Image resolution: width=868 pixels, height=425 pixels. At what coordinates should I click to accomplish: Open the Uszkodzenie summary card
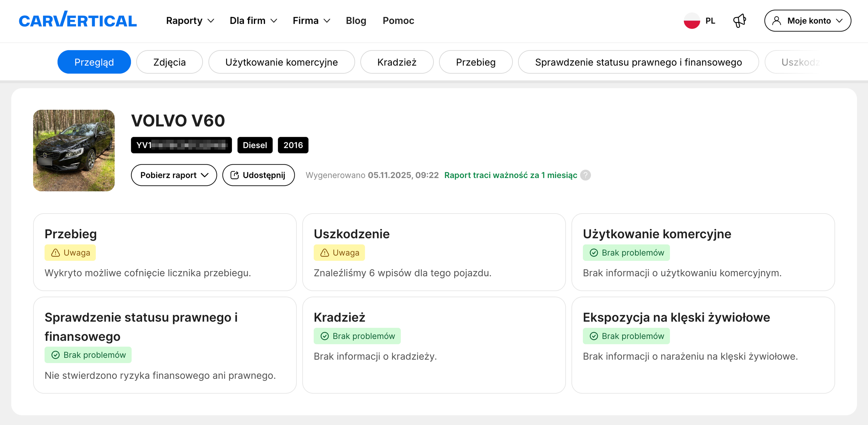[434, 252]
